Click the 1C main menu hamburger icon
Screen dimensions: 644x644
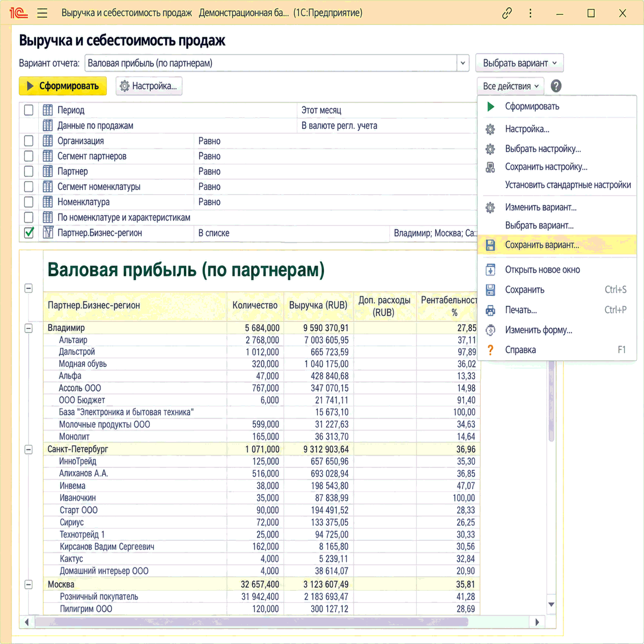pos(42,13)
